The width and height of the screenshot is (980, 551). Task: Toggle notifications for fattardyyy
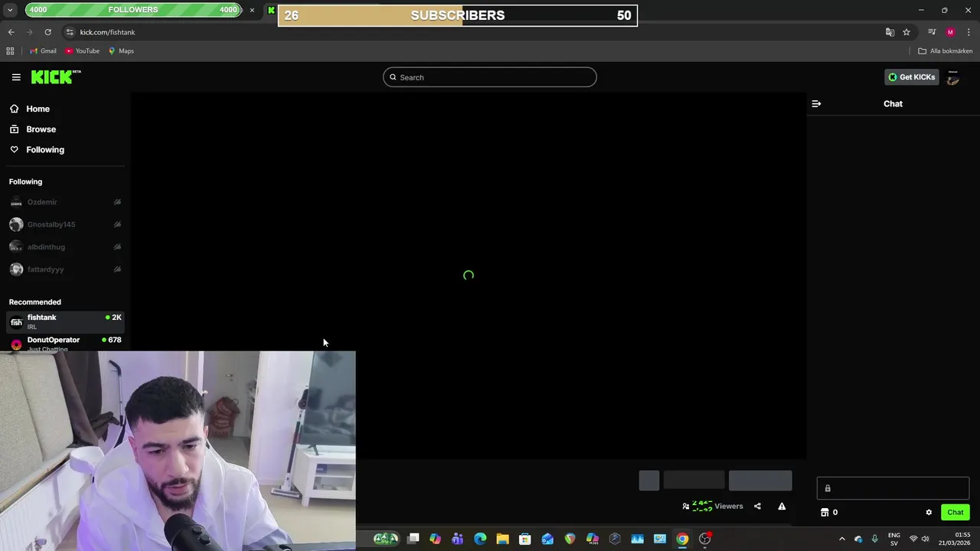point(117,269)
